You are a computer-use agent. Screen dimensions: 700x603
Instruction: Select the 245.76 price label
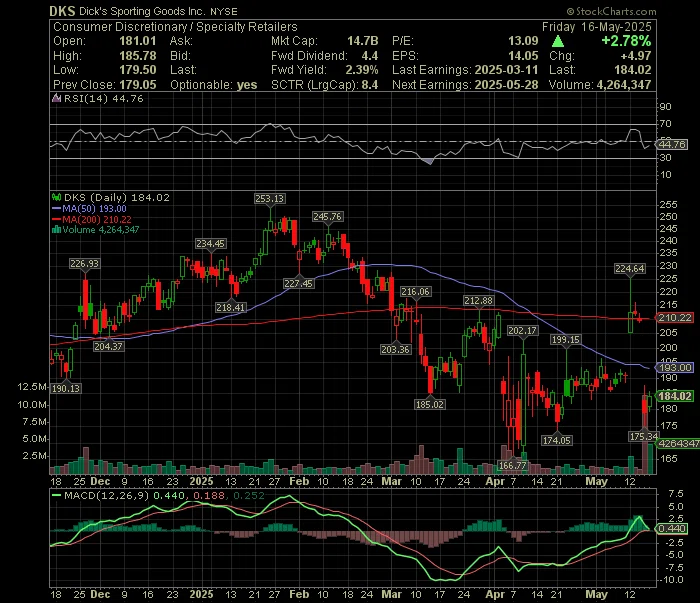pos(327,216)
